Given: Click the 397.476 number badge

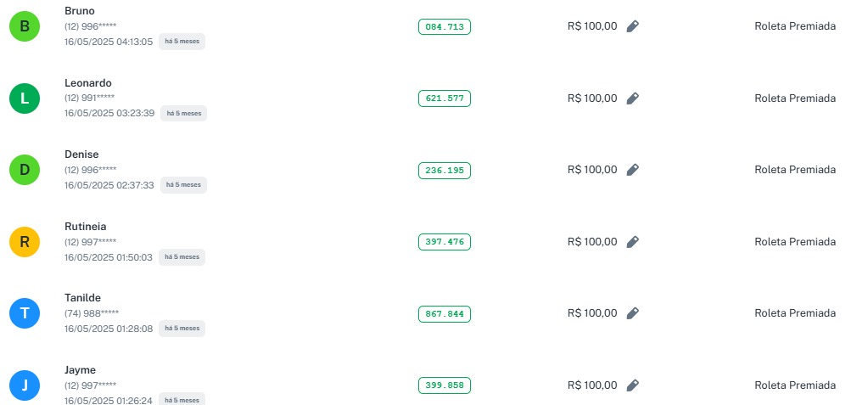Looking at the screenshot, I should pyautogui.click(x=445, y=242).
